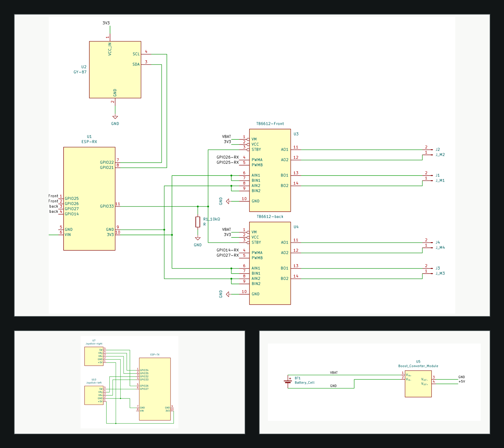Select the GPIO14-RX net label
This screenshot has height=448, width=504.
point(228,250)
